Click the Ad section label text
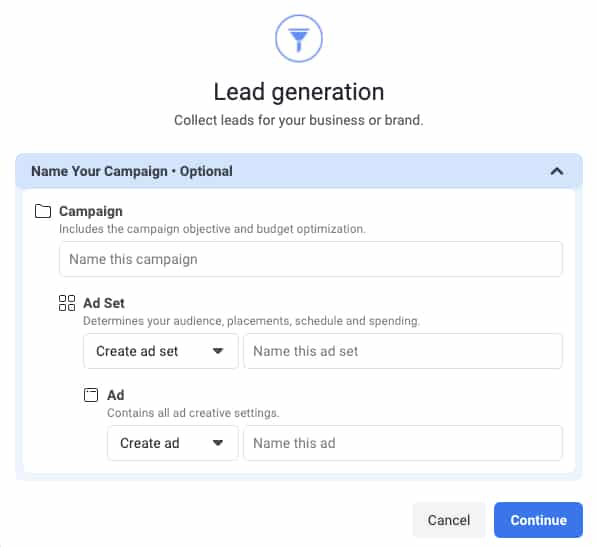The image size is (596, 547). click(x=116, y=395)
